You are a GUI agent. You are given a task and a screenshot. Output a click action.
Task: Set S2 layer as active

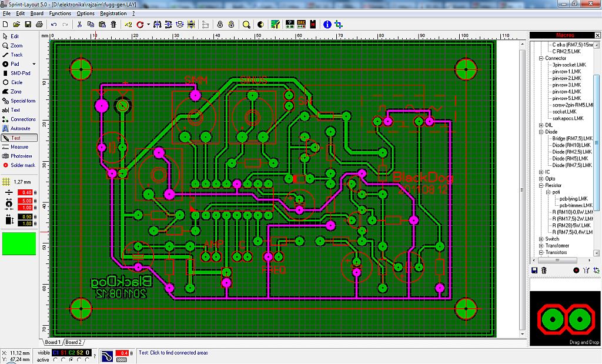tap(79, 359)
